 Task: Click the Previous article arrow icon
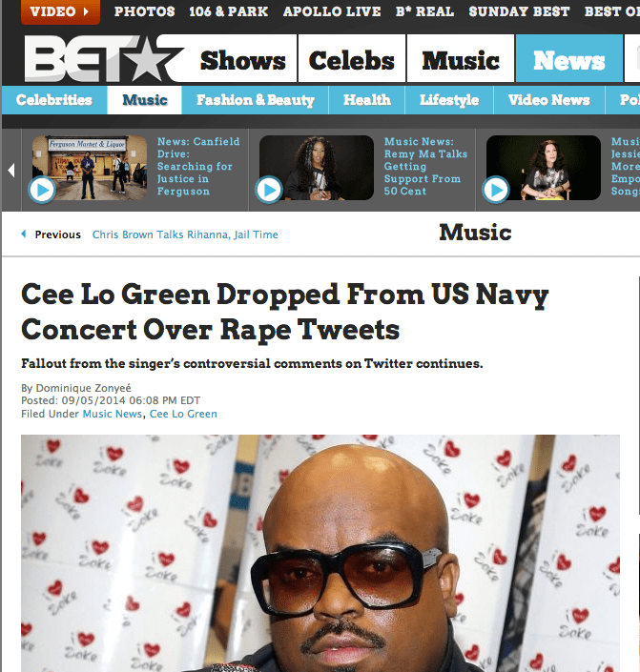(24, 234)
